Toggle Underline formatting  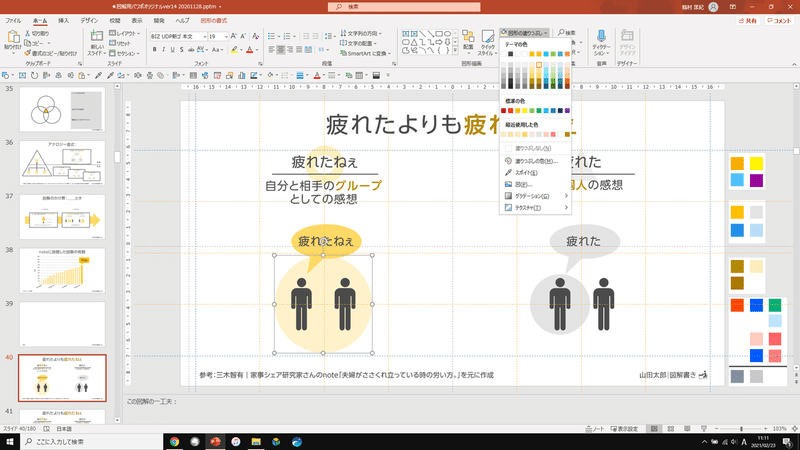(x=172, y=49)
